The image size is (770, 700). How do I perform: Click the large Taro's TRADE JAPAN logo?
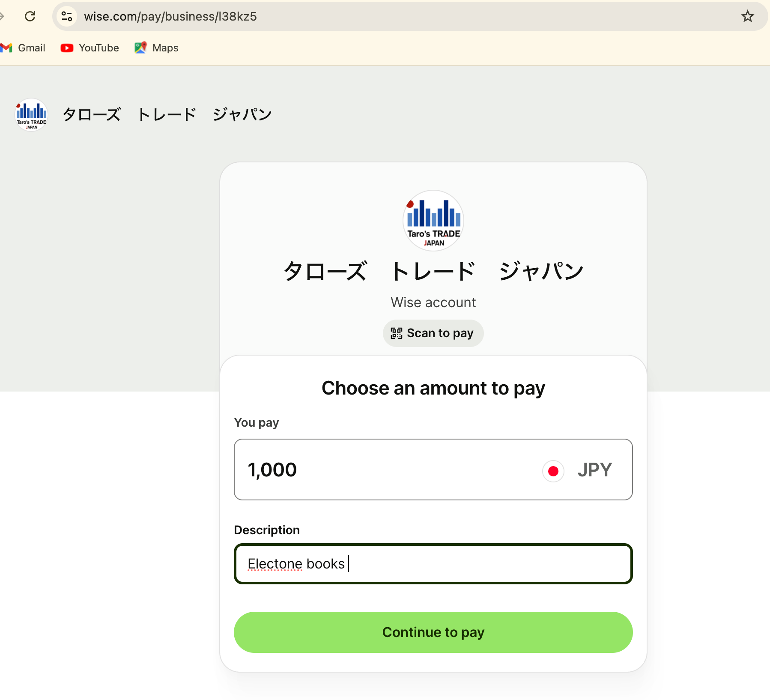coord(433,221)
